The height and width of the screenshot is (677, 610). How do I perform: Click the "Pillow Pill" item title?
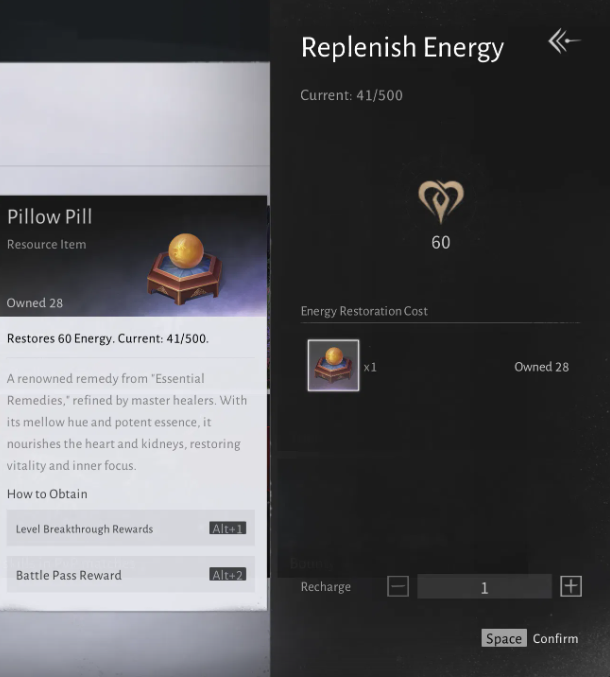point(50,217)
